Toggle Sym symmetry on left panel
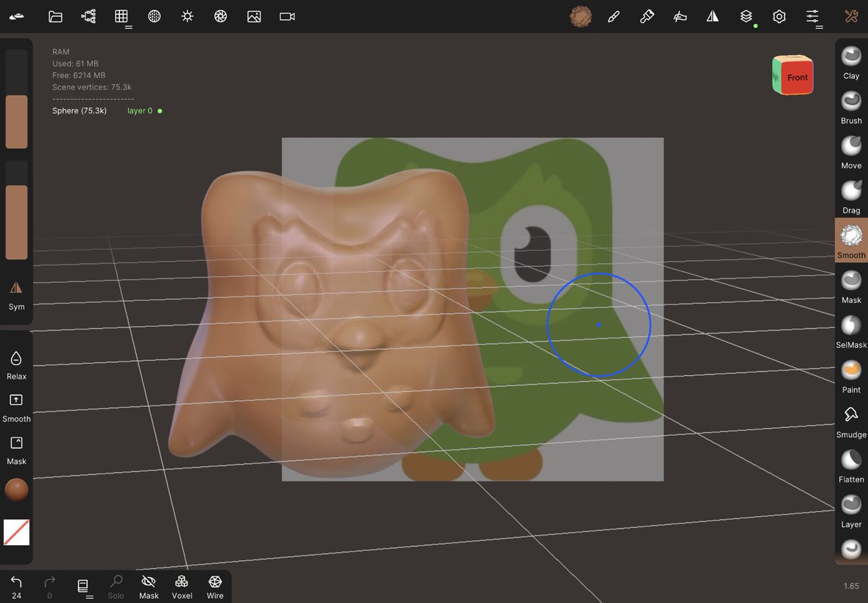 coord(16,295)
